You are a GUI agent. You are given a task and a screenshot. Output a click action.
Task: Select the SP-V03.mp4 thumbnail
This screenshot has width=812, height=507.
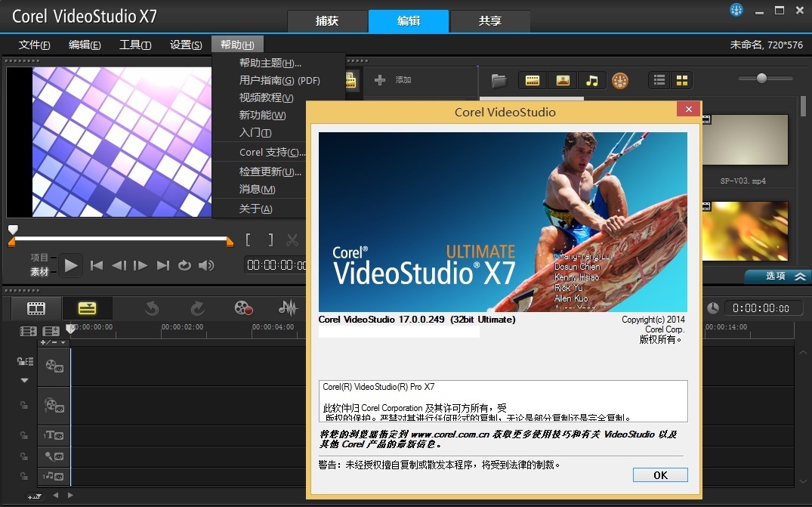745,140
